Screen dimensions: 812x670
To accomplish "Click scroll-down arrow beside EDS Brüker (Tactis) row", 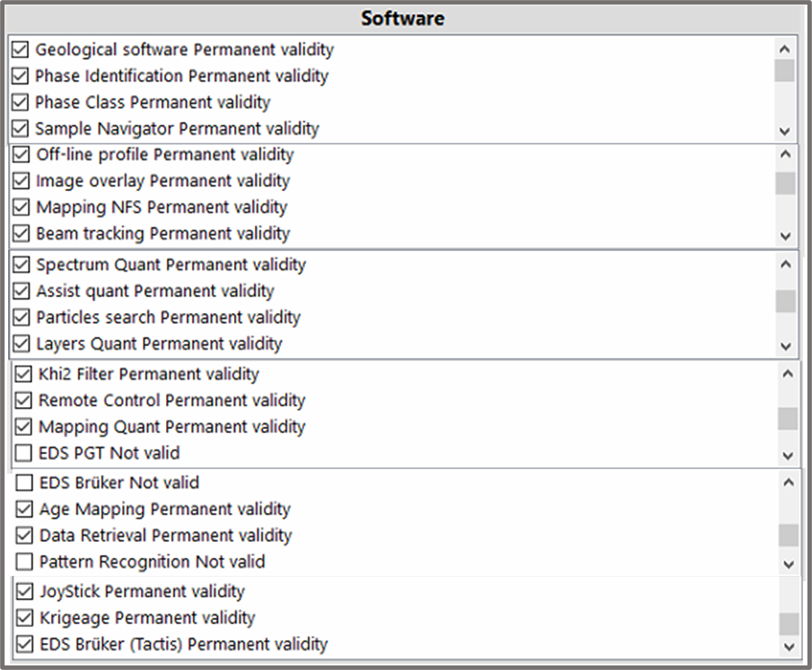I will point(789,646).
